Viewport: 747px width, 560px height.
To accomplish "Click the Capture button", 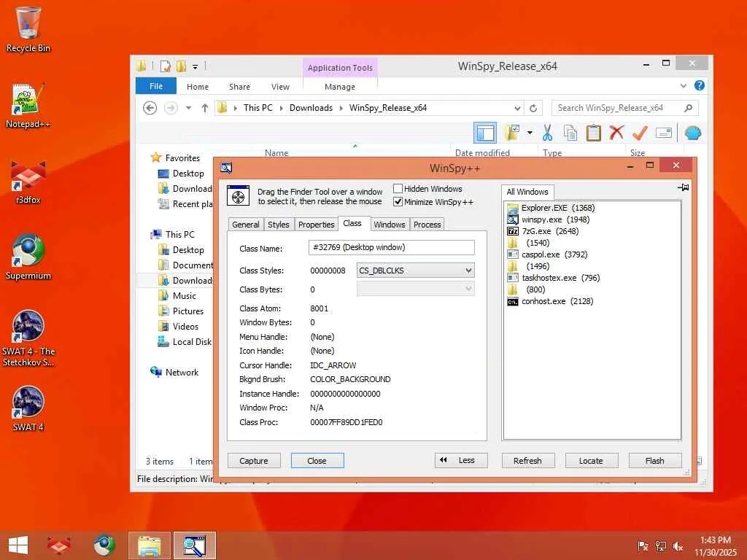I will (x=254, y=461).
